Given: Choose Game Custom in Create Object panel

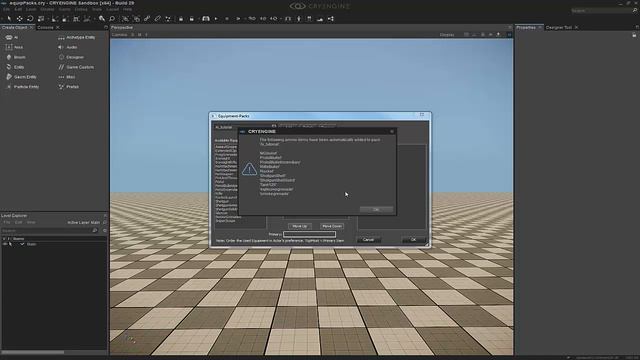Looking at the screenshot, I should pyautogui.click(x=76, y=67).
